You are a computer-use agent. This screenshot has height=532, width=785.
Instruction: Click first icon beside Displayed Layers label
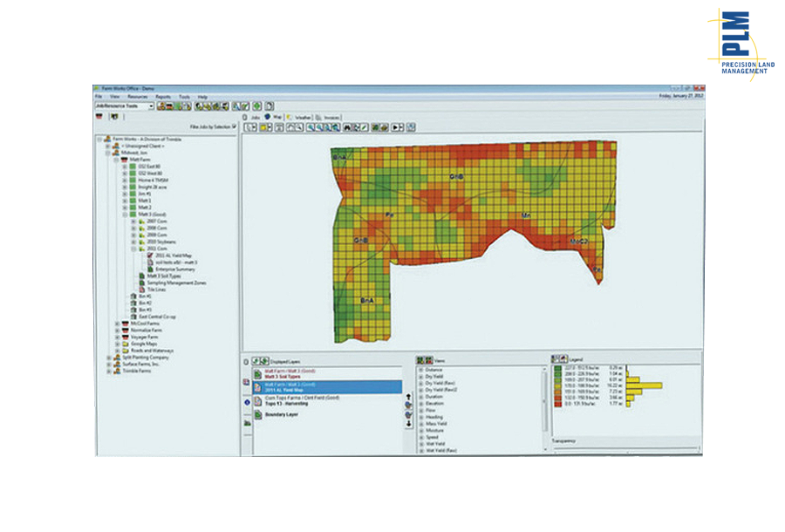coord(256,361)
